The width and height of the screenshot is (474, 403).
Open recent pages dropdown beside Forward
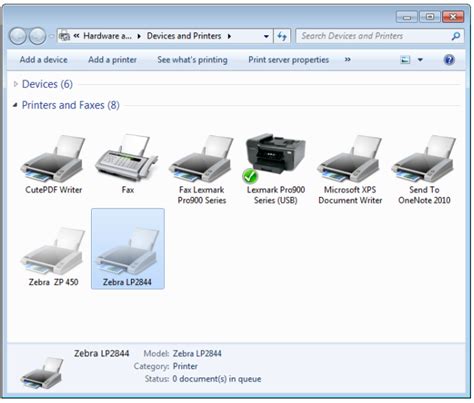(51, 36)
